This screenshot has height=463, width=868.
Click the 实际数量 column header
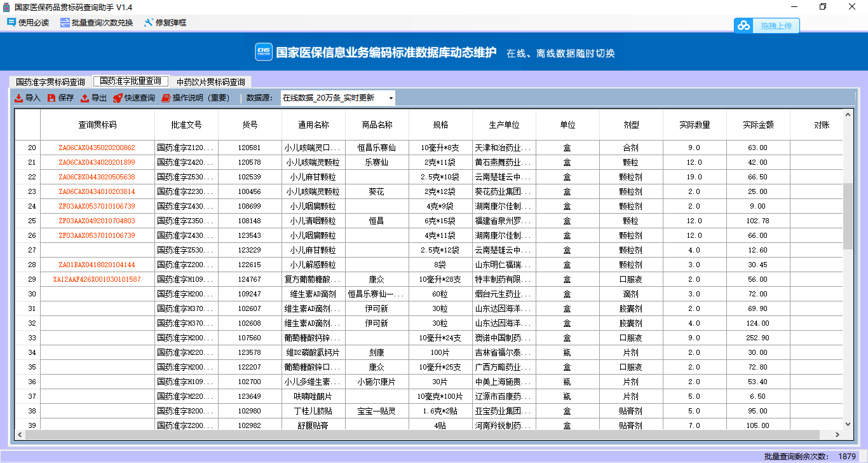pos(695,125)
